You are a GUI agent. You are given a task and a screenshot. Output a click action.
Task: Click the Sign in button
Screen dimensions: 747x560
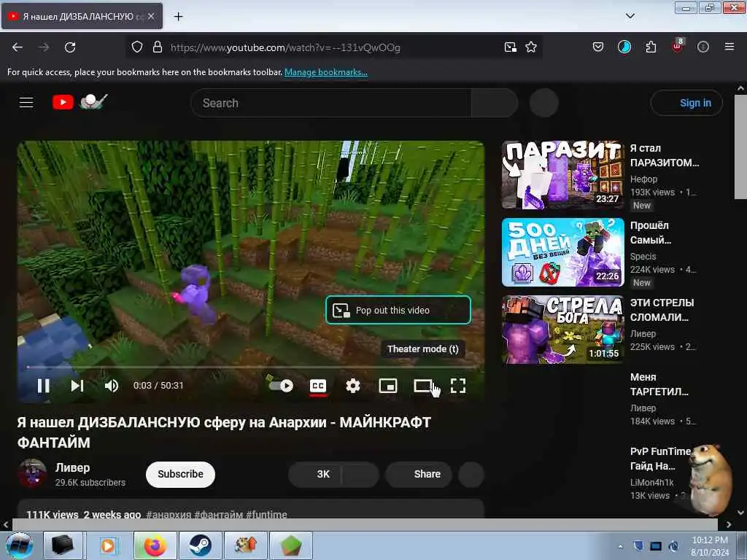(686, 103)
